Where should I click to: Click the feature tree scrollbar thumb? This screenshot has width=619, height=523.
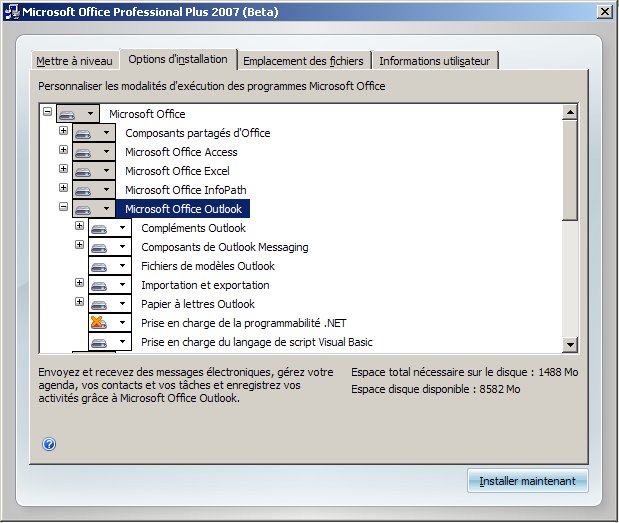(x=570, y=171)
